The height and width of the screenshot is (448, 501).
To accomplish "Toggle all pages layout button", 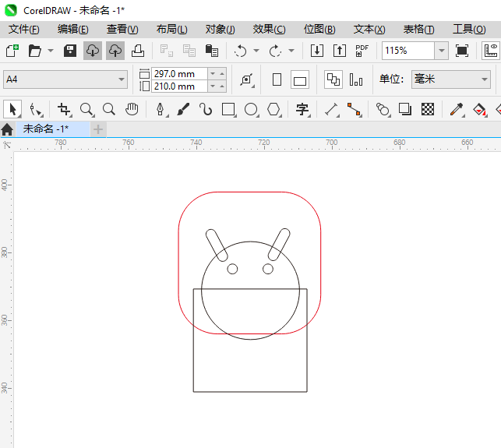I will point(333,79).
